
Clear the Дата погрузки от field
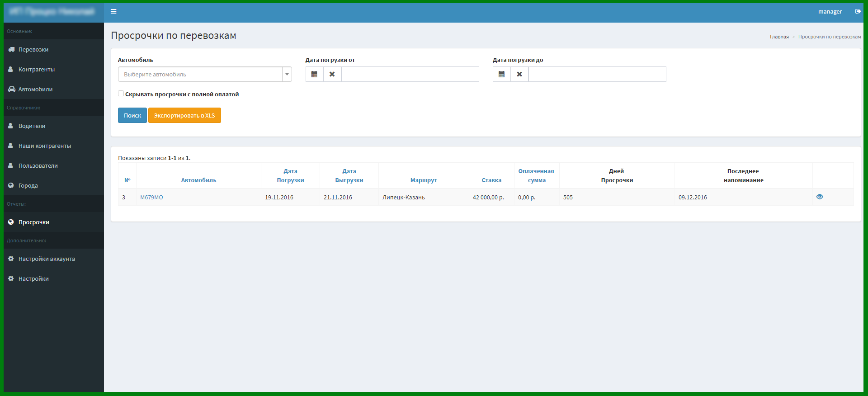click(332, 74)
